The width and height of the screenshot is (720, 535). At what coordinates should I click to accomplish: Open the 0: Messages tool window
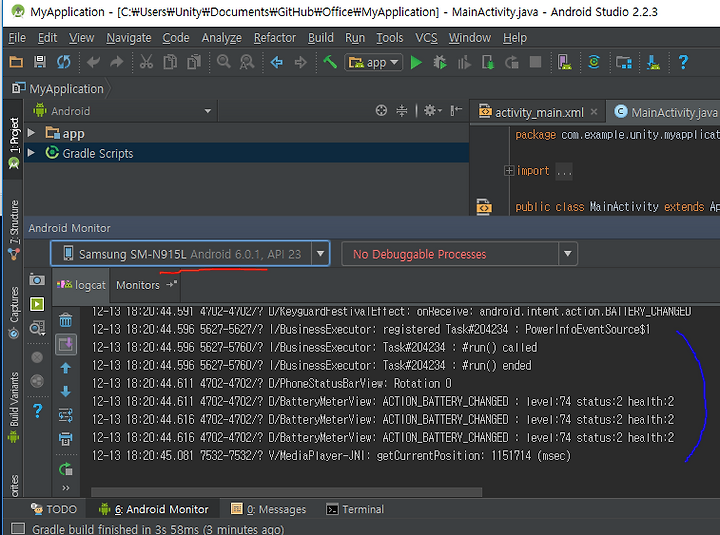click(x=269, y=509)
